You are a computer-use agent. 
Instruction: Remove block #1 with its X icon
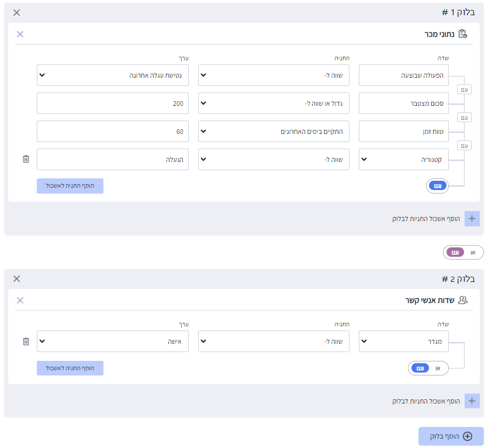(16, 12)
